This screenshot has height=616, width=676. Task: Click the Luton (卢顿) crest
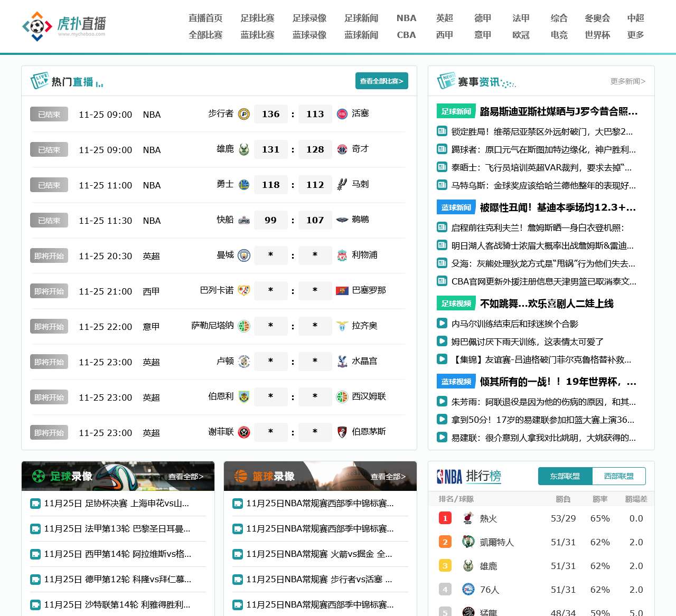tap(244, 362)
